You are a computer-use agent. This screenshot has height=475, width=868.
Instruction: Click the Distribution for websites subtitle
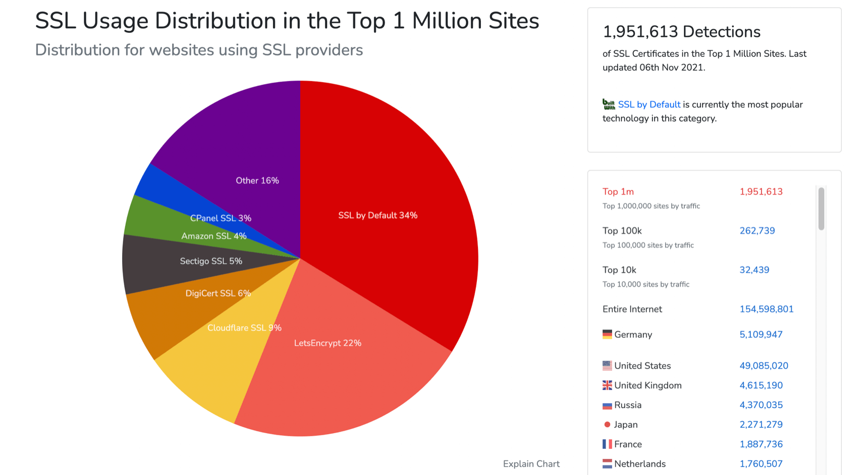pos(199,50)
